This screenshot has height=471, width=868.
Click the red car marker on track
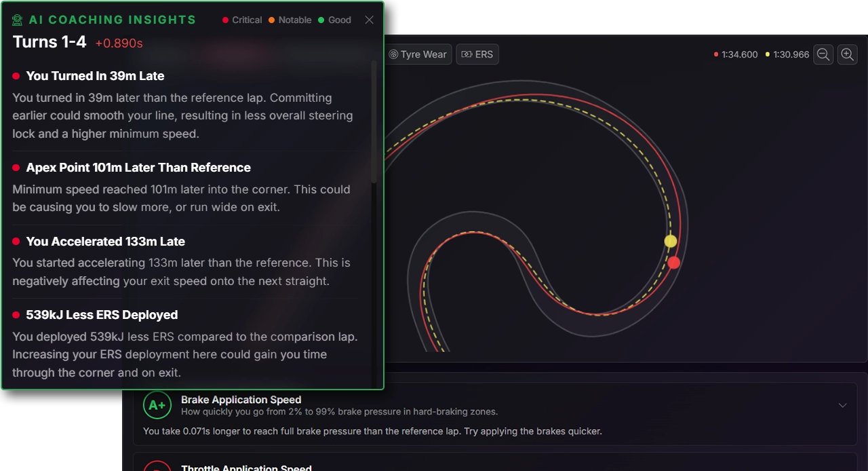pos(673,263)
